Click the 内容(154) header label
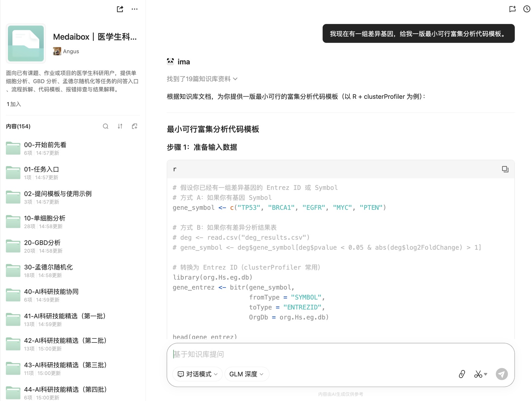Viewport: 532px width, 401px height. [18, 126]
